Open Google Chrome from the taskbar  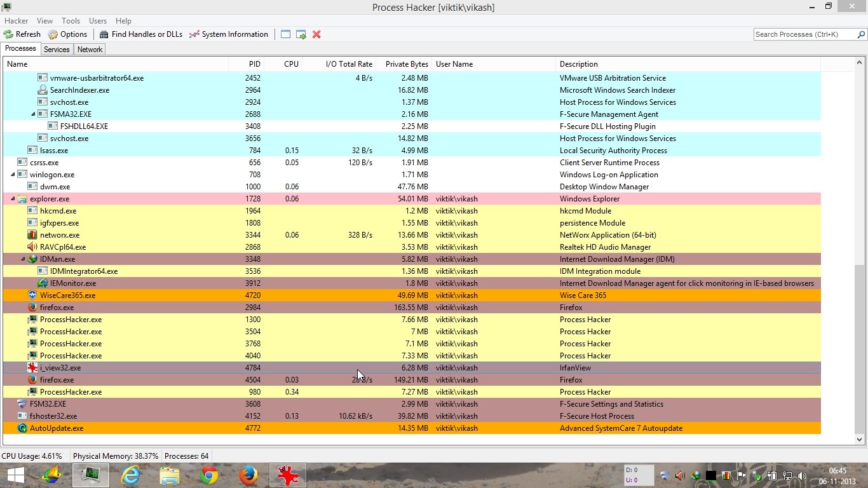tap(209, 475)
